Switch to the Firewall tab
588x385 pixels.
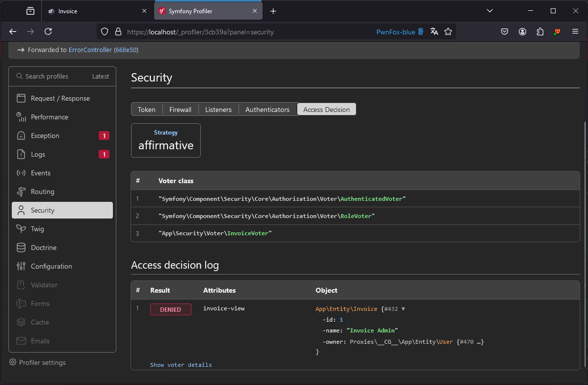click(x=180, y=110)
